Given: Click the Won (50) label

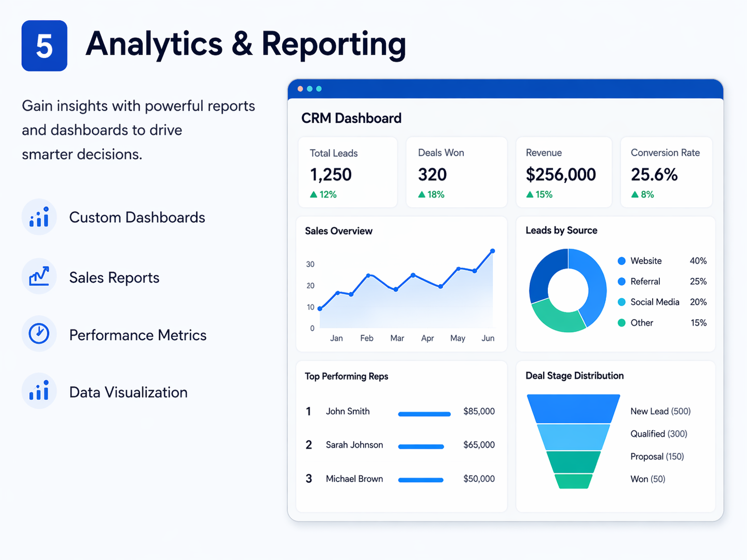Looking at the screenshot, I should point(648,479).
